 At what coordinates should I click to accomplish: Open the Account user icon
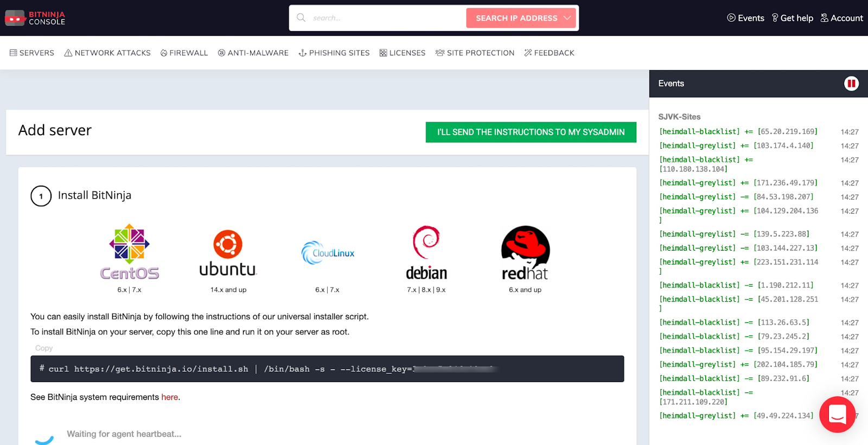tap(825, 18)
